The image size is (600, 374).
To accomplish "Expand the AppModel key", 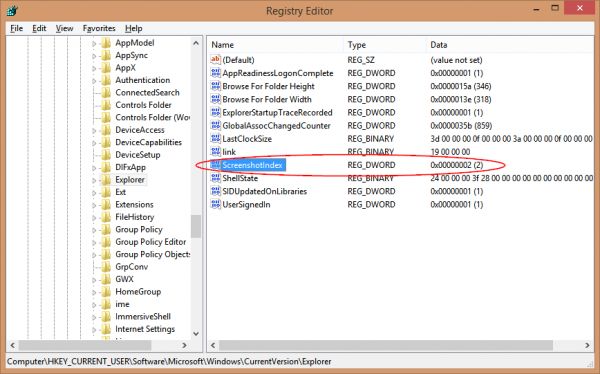I will pyautogui.click(x=94, y=44).
